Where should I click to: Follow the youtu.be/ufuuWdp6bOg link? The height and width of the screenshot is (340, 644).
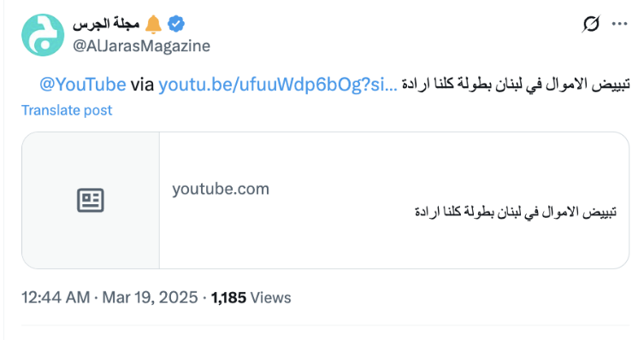278,85
